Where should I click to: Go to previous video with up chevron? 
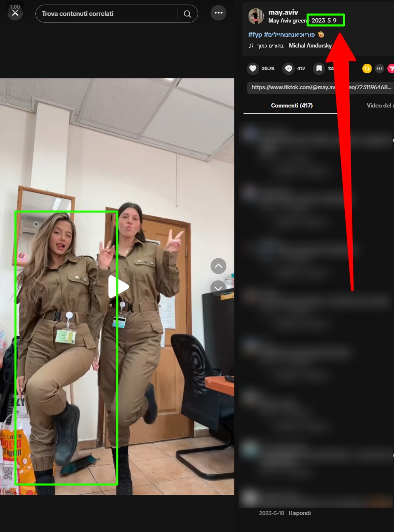218,266
